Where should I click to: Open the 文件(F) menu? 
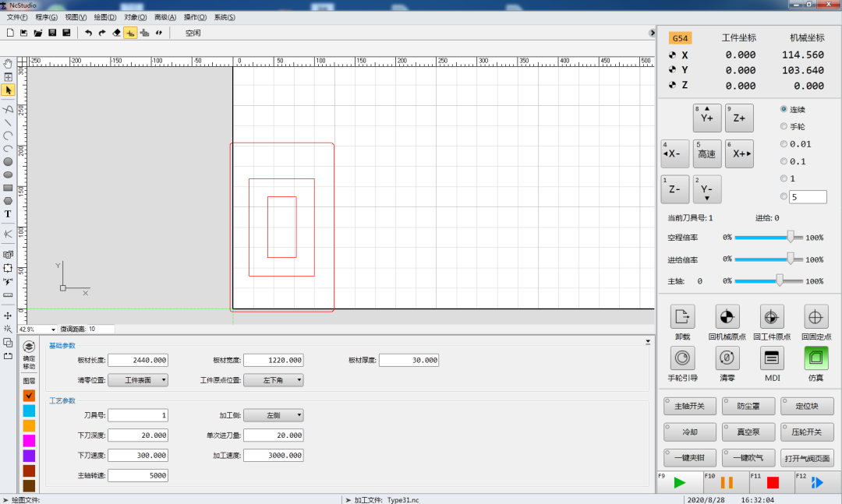coord(17,17)
